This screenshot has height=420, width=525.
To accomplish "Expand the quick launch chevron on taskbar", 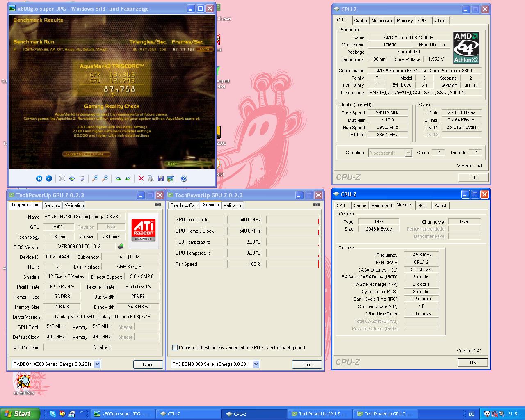I will (x=81, y=412).
